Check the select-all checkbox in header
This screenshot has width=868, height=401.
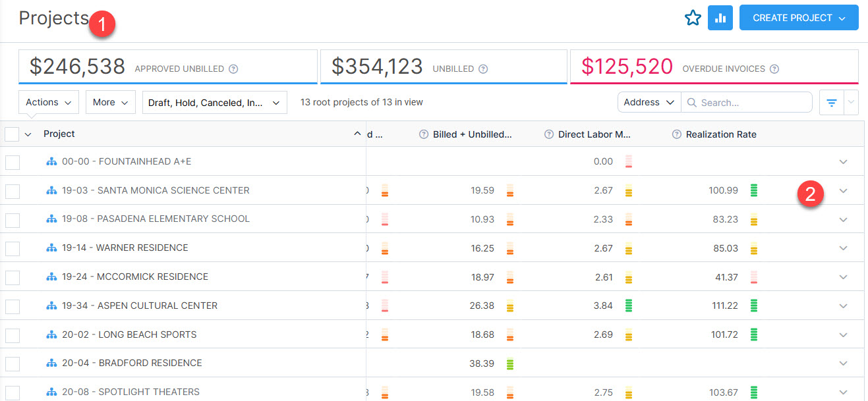click(x=12, y=134)
